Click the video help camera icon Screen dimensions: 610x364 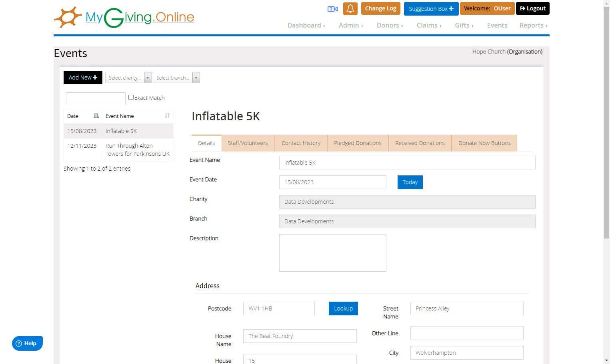coord(332,9)
